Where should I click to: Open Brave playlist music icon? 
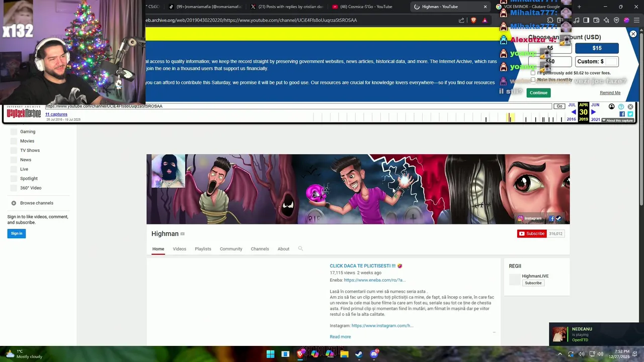[577, 20]
